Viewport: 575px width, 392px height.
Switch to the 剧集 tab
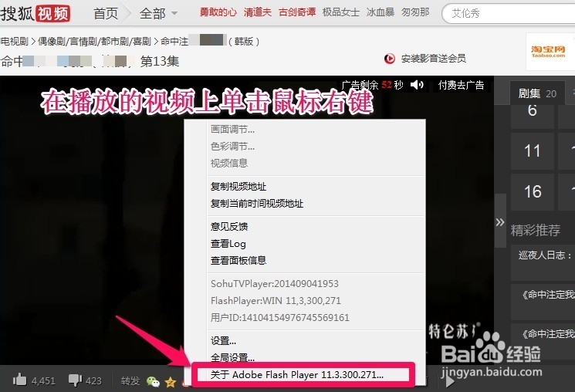click(x=537, y=93)
